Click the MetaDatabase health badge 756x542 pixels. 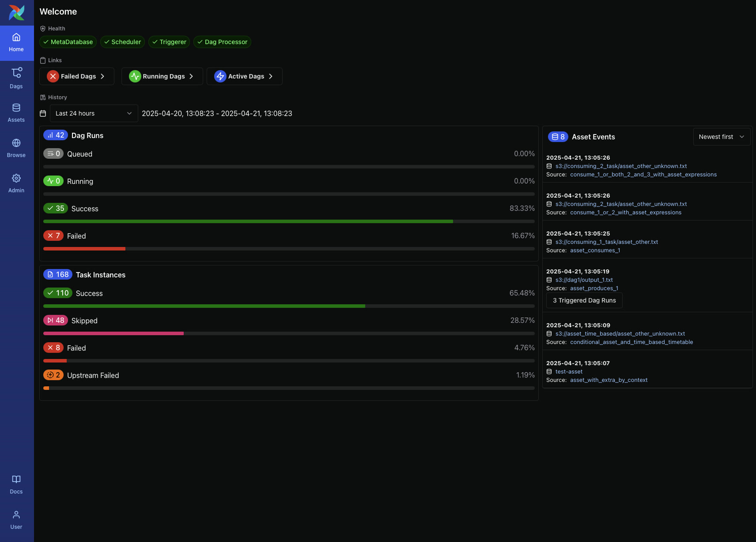(x=68, y=42)
